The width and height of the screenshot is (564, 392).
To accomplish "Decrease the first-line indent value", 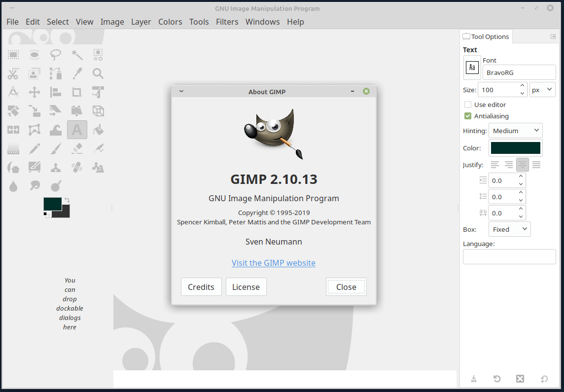I will 521,184.
